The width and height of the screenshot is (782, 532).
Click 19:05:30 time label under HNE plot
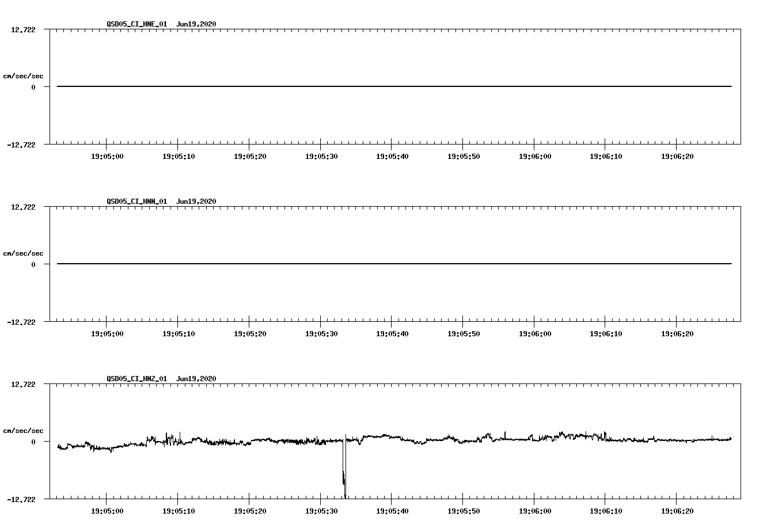[x=321, y=157]
